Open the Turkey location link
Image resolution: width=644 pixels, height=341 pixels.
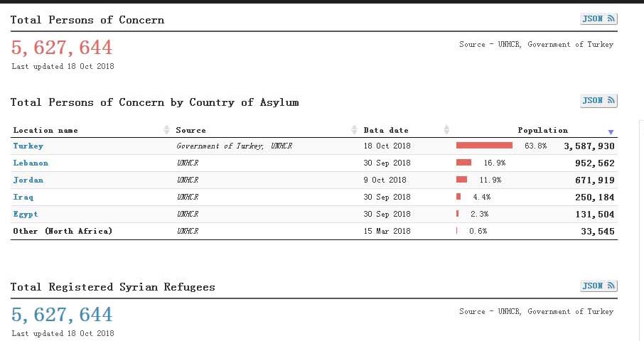pyautogui.click(x=28, y=146)
